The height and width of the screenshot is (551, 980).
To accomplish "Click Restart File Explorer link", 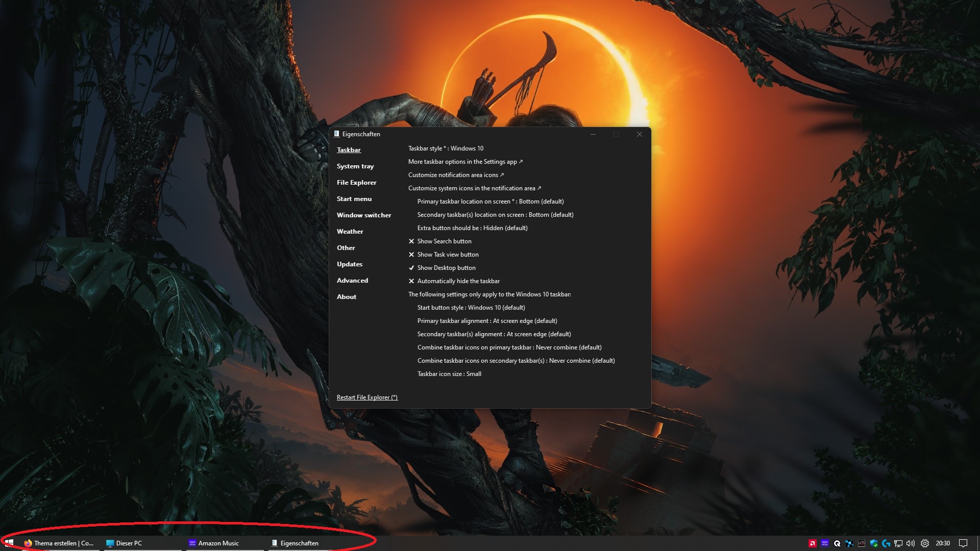I will (367, 397).
